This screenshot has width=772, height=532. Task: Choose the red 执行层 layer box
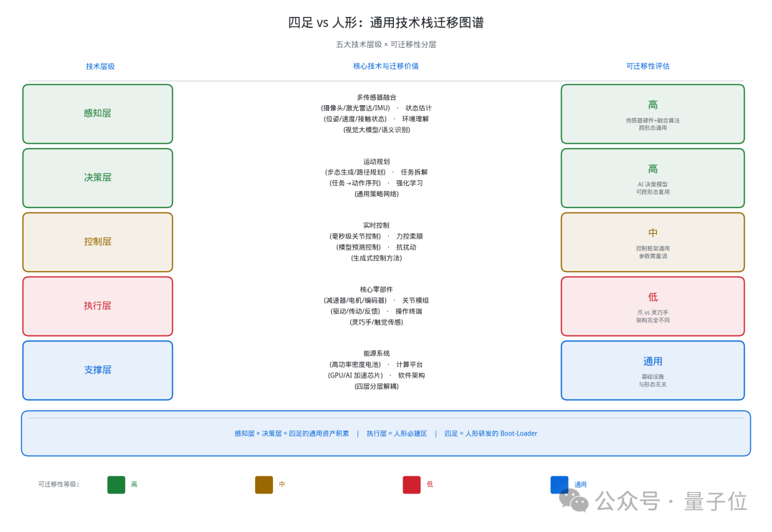[x=97, y=306]
